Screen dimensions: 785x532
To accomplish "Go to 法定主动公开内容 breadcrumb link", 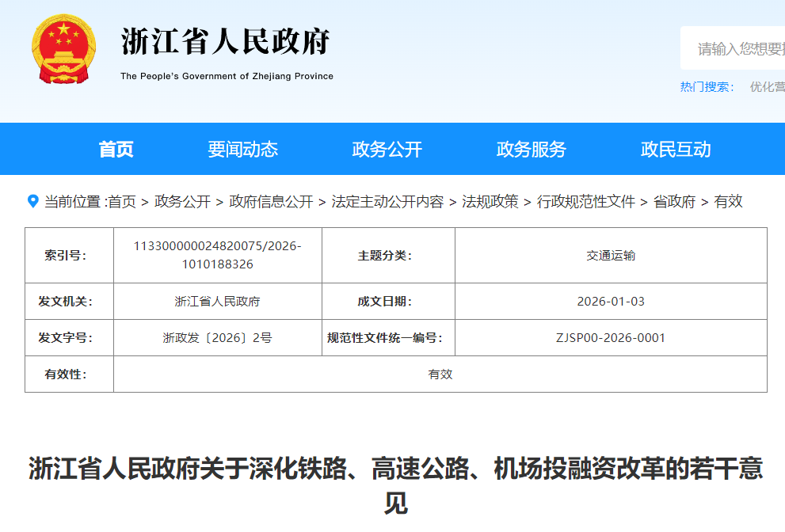I will coord(387,202).
